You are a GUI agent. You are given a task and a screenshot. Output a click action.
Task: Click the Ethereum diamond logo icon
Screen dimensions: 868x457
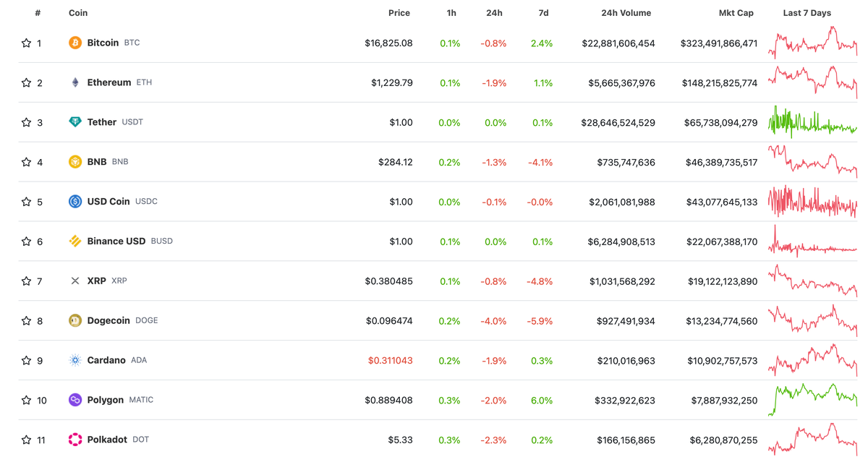tap(75, 82)
